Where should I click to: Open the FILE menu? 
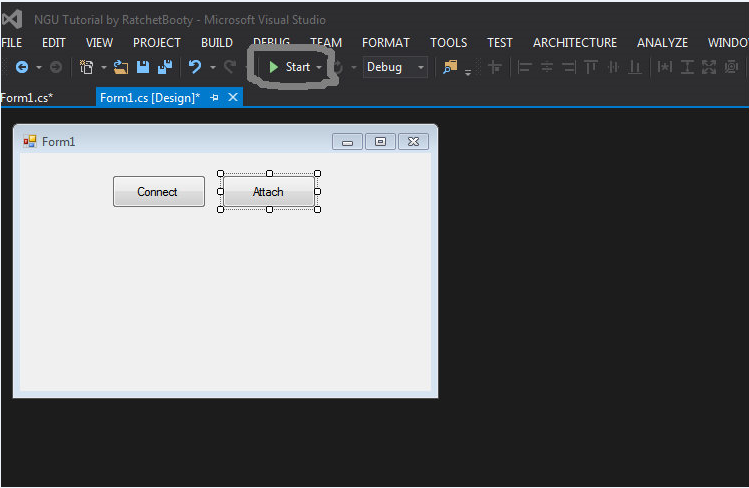11,43
